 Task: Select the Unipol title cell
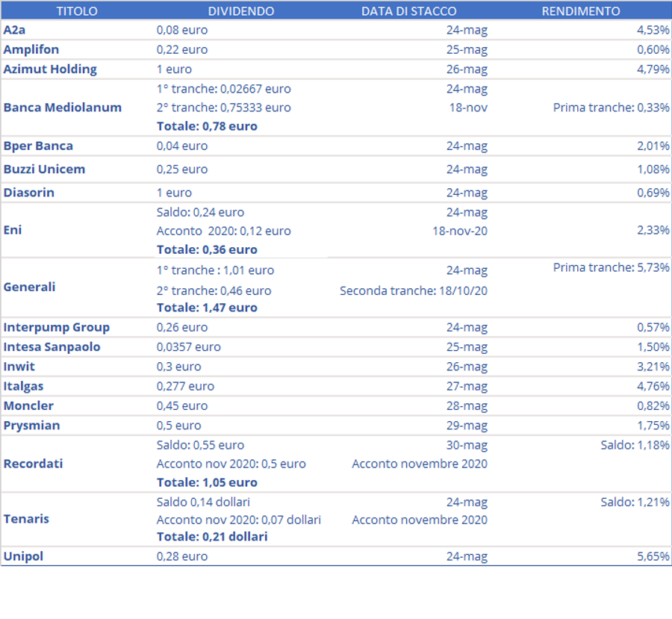point(23,556)
